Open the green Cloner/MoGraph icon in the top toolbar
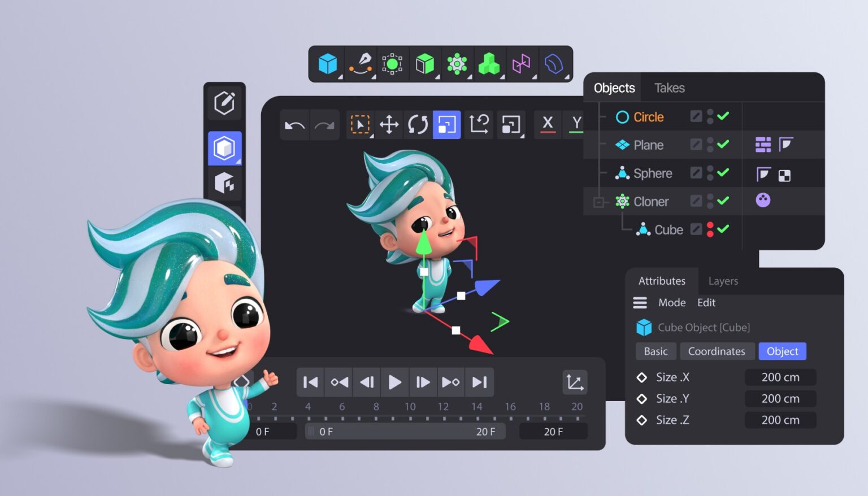The height and width of the screenshot is (496, 868). pos(457,64)
